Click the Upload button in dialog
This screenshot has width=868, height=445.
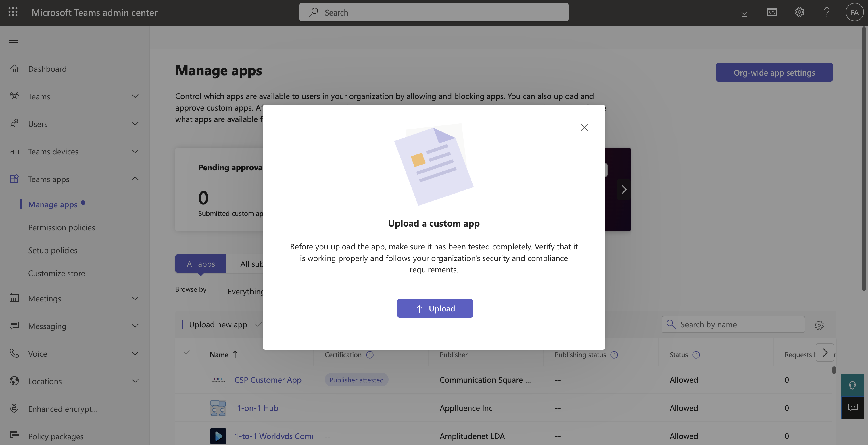(x=435, y=308)
